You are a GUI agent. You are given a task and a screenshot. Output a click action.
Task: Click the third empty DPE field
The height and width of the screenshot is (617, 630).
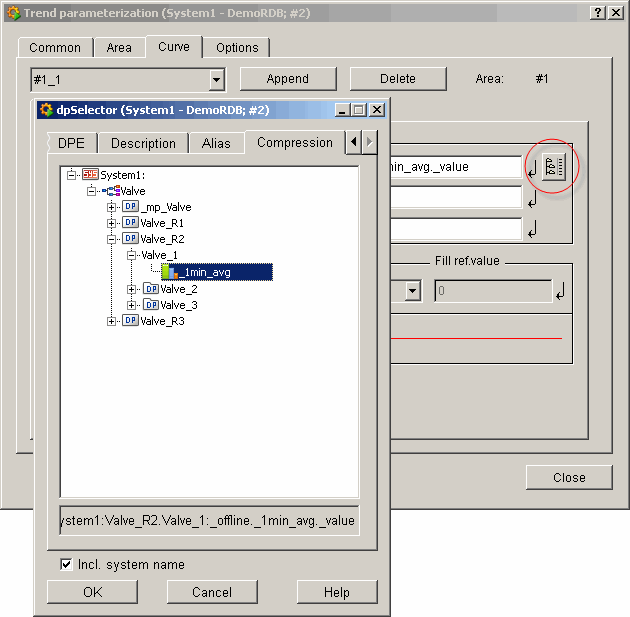point(456,229)
